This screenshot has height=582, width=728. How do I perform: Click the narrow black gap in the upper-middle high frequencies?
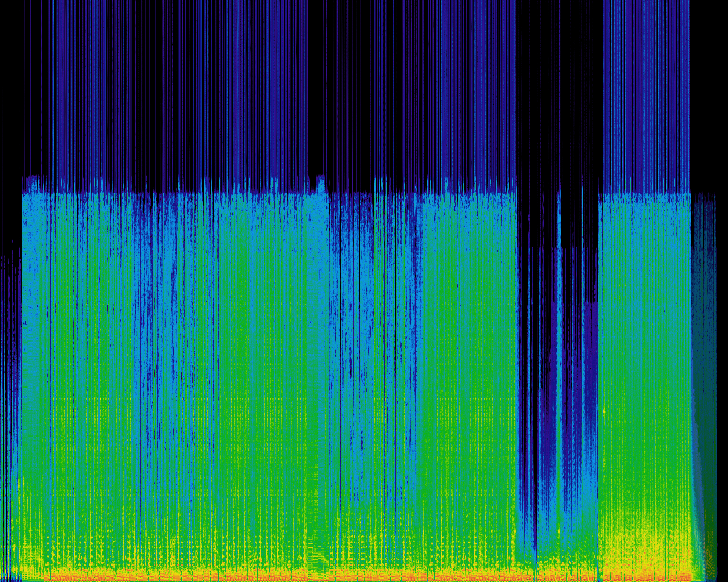click(317, 85)
